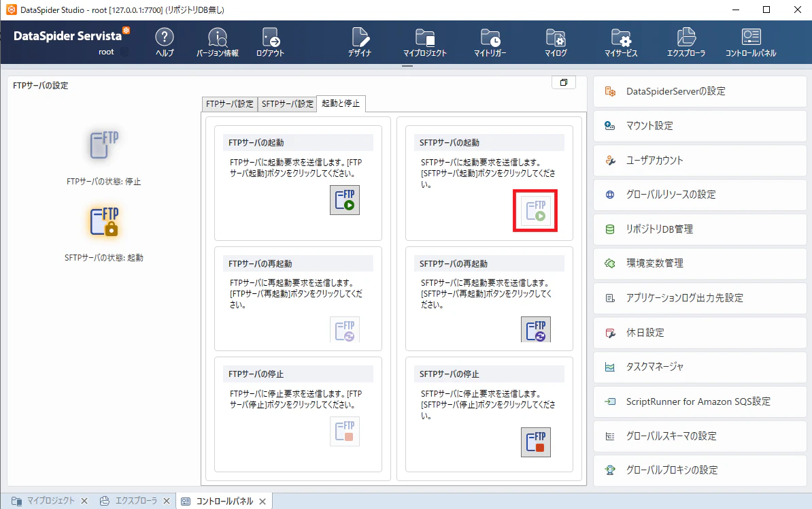Viewport: 812px width, 509px height.
Task: Open マイログ in the toolbar
Action: 556,42
